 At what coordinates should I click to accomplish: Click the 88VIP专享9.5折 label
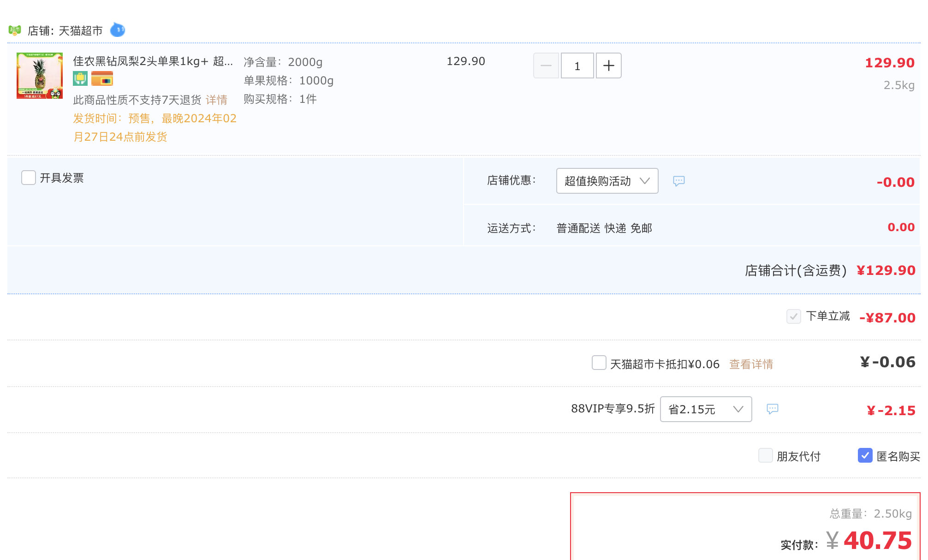click(x=613, y=409)
